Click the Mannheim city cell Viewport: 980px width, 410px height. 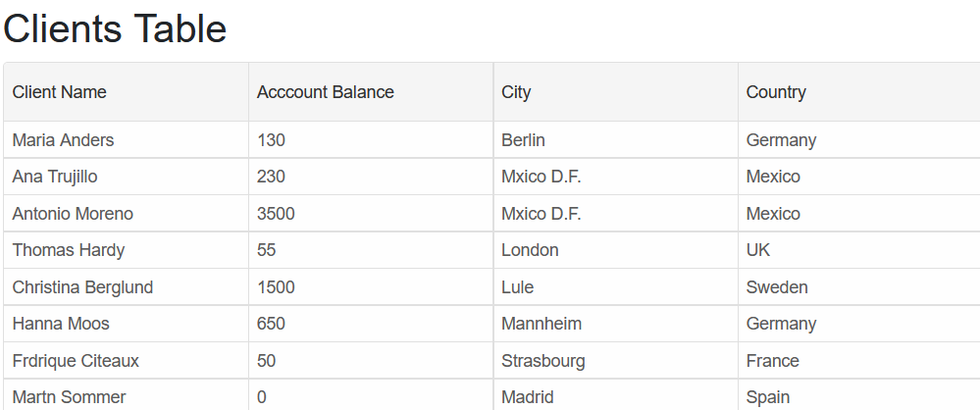pyautogui.click(x=616, y=324)
